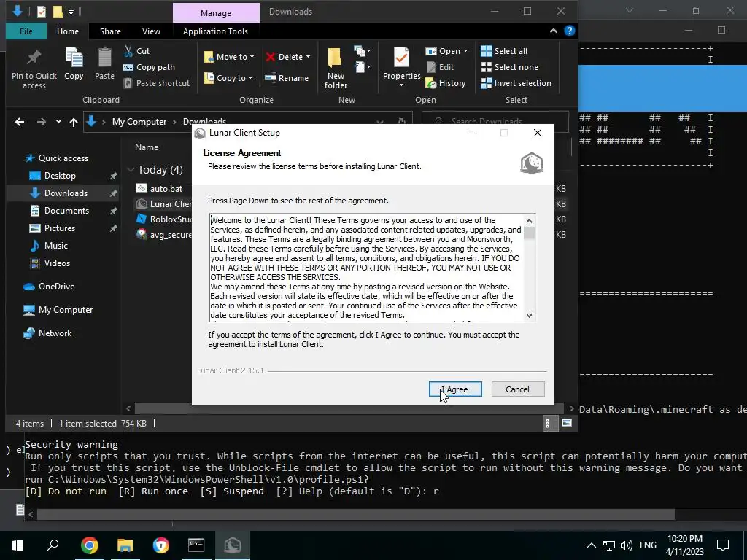Click Paste shortcut in the ribbon
747x560 pixels.
tap(157, 83)
